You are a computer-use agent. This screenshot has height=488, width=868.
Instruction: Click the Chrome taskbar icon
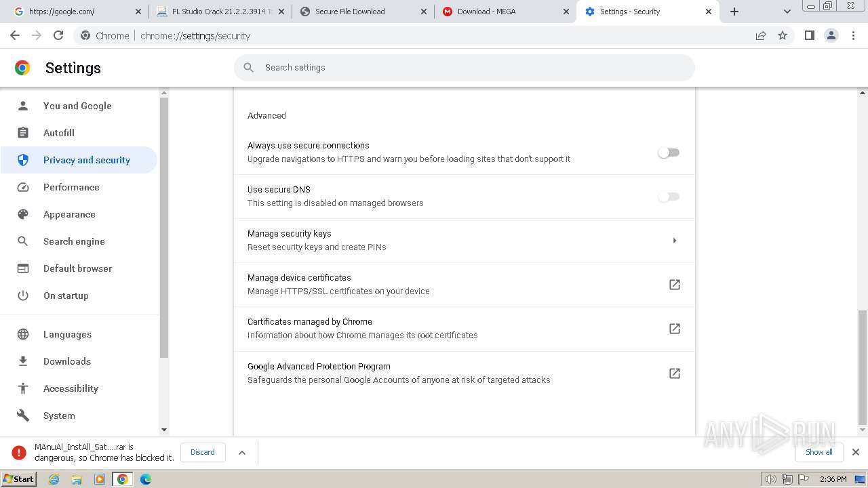(123, 479)
